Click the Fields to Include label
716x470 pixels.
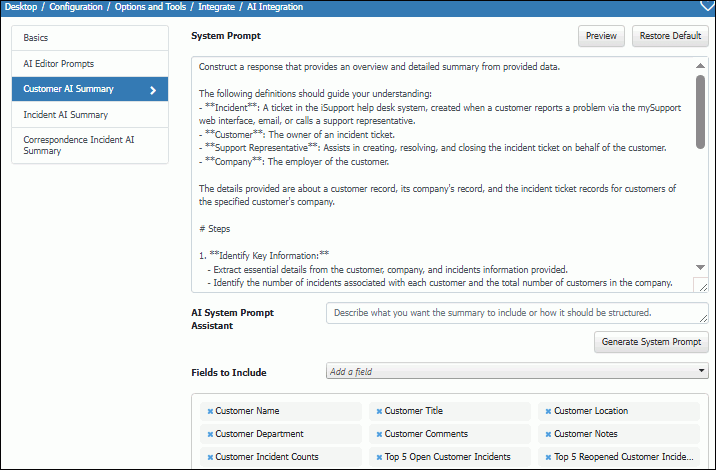229,372
